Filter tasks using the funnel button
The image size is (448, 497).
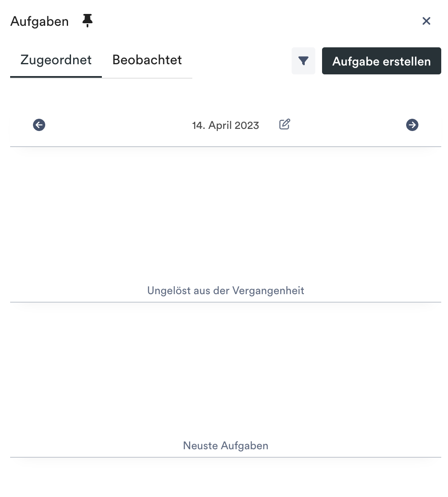303,61
